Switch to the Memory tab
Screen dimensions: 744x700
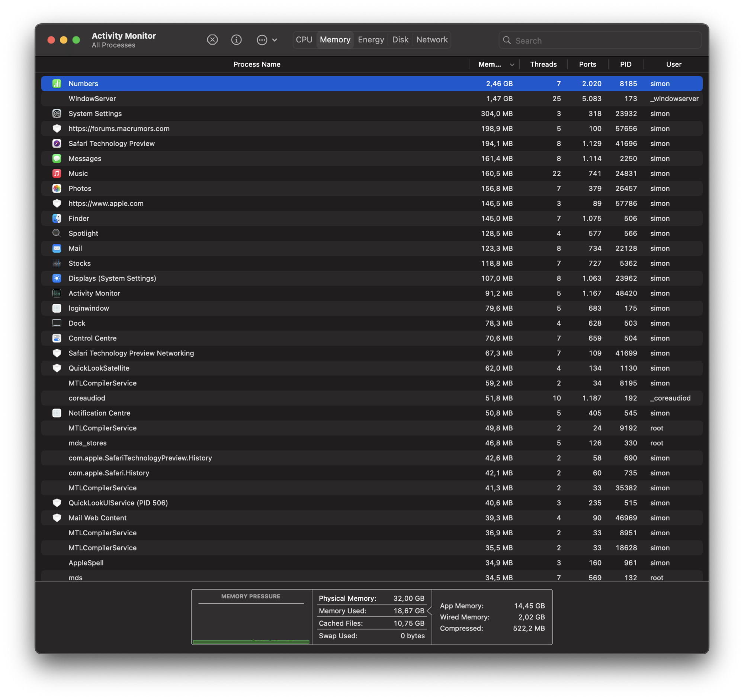pyautogui.click(x=335, y=40)
